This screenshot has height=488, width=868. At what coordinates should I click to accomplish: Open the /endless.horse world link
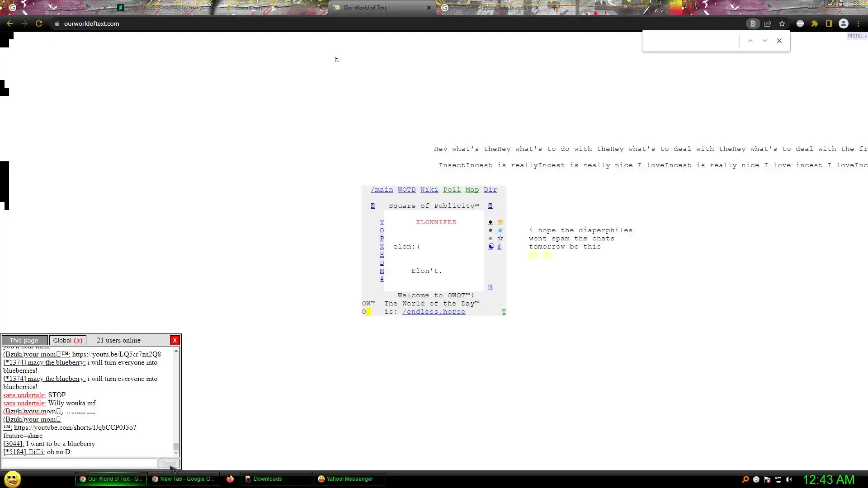(x=434, y=312)
